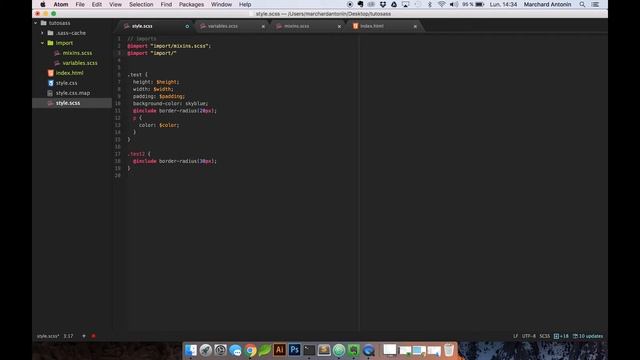This screenshot has width=640, height=360.
Task: Open the 10 updates notification
Action: (588, 336)
